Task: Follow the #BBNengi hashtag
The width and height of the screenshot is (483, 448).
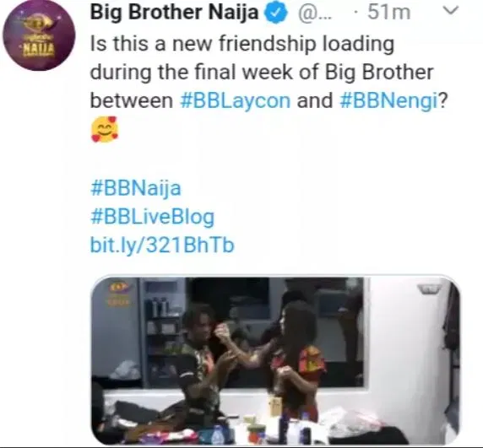Action: (388, 101)
